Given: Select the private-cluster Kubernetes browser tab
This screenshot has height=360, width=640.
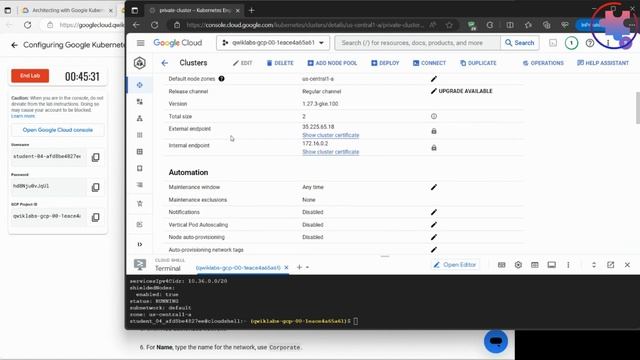Looking at the screenshot, I should pyautogui.click(x=194, y=10).
